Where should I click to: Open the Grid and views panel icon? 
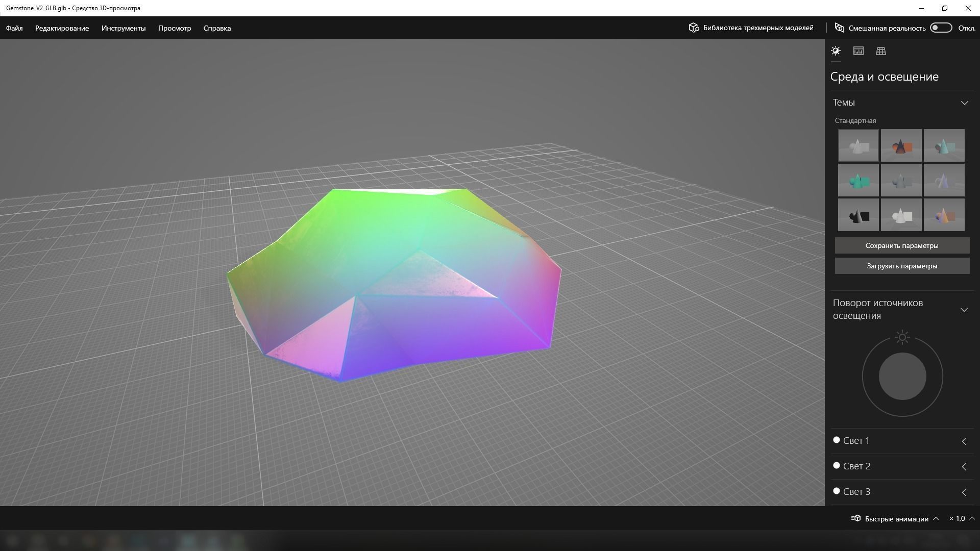881,51
